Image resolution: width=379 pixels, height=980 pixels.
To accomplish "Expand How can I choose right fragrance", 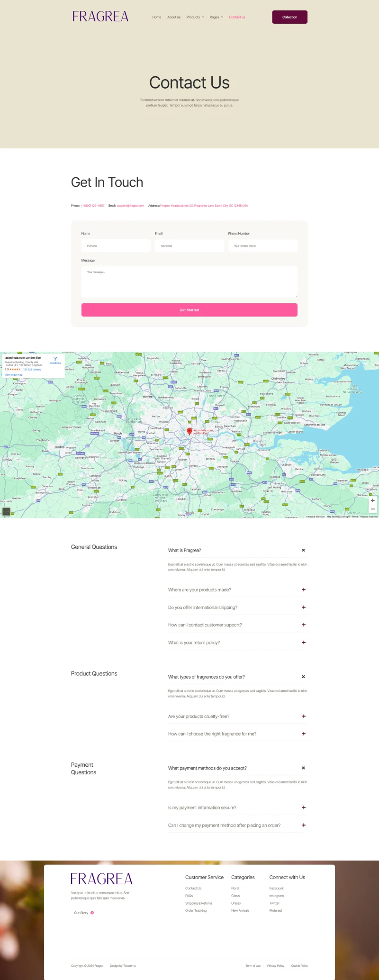I will click(x=237, y=734).
